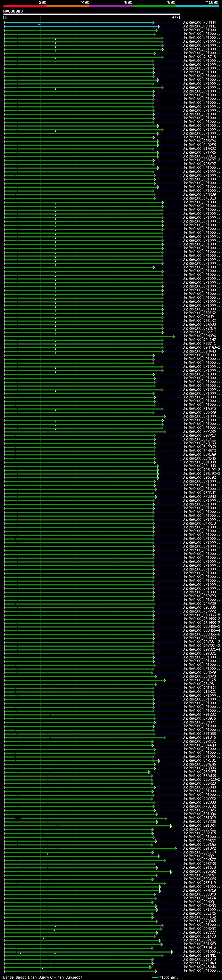Open the UniRef100_Q96J92-3 isoform hit
The image size is (222, 980).
click(x=201, y=473)
